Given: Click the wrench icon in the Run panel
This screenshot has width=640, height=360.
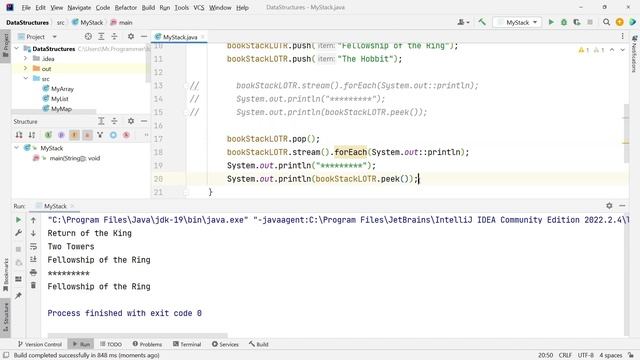Looking at the screenshot, I should [x=18, y=233].
